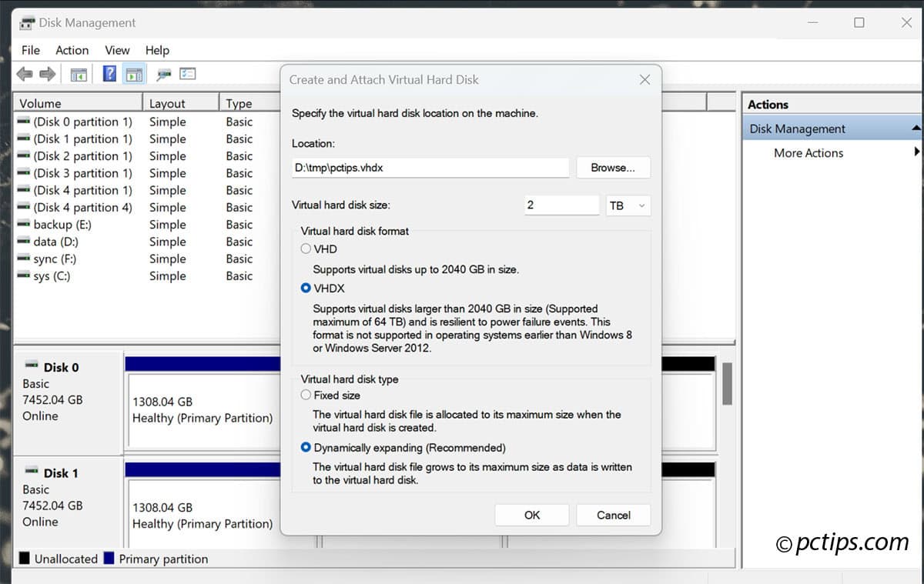The image size is (924, 584).
Task: Confirm disk creation with OK
Action: 531,514
